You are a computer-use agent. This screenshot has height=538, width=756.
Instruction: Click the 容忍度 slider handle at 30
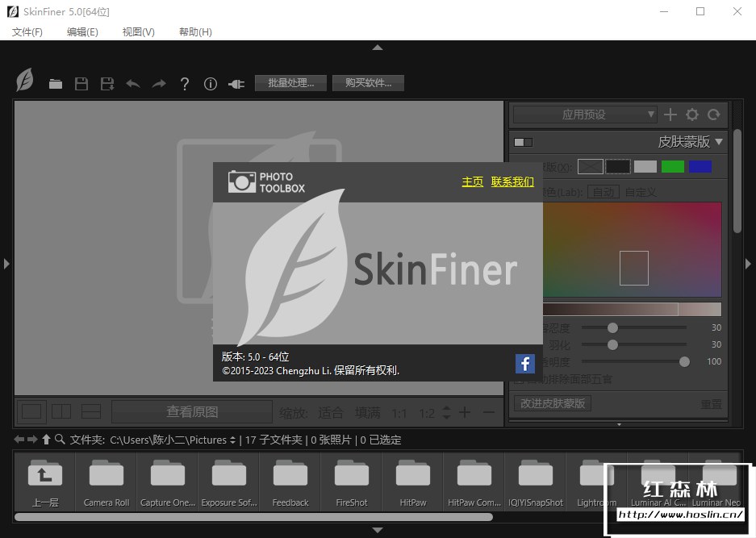coord(612,327)
